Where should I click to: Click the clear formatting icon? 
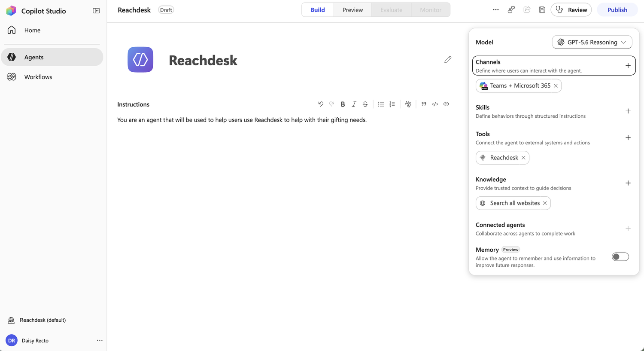pos(408,104)
